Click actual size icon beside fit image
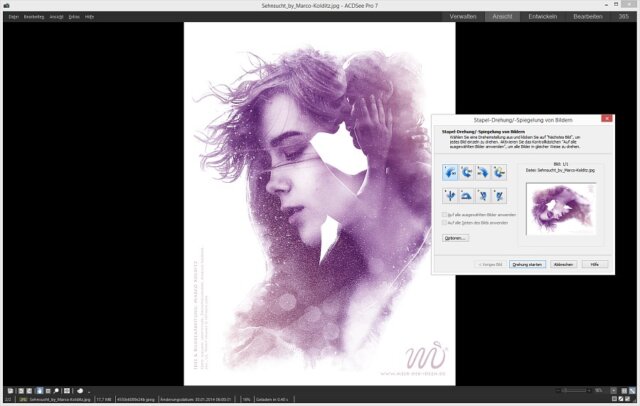The image size is (640, 406). click(624, 390)
